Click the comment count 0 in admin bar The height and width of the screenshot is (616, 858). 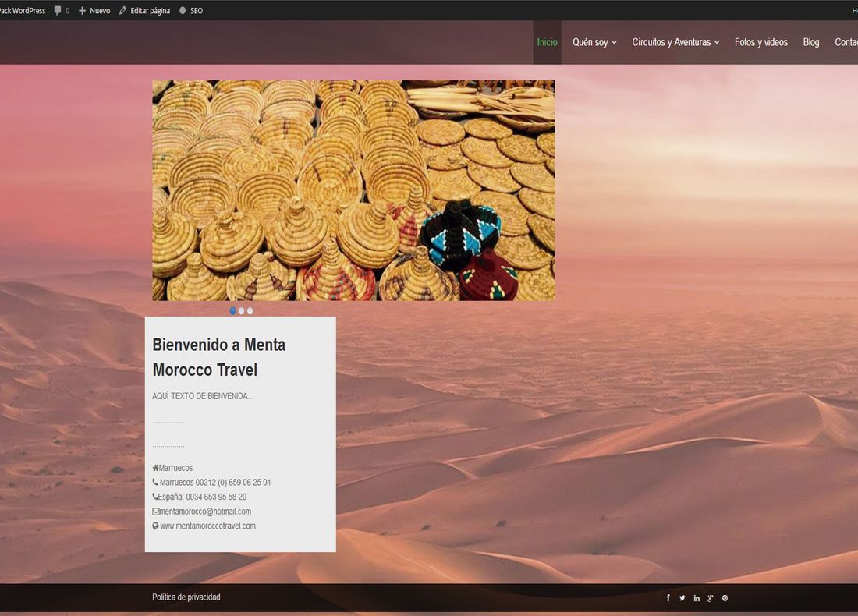tap(68, 10)
